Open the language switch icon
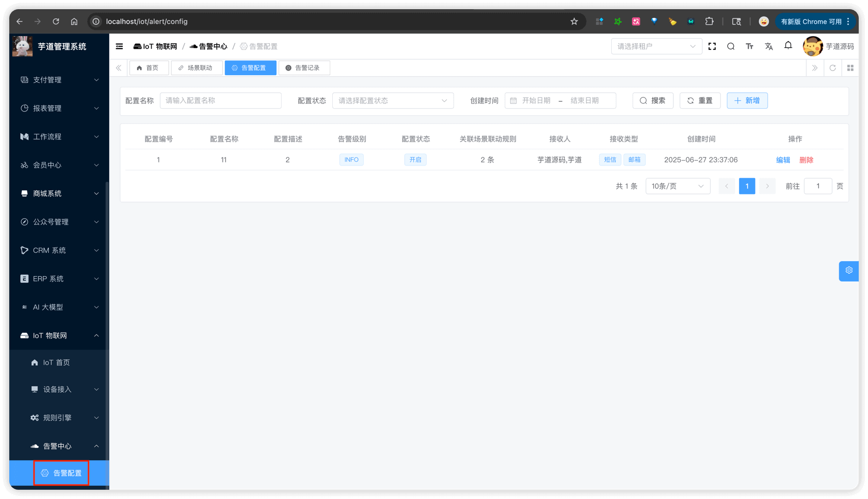The image size is (868, 499). click(769, 46)
